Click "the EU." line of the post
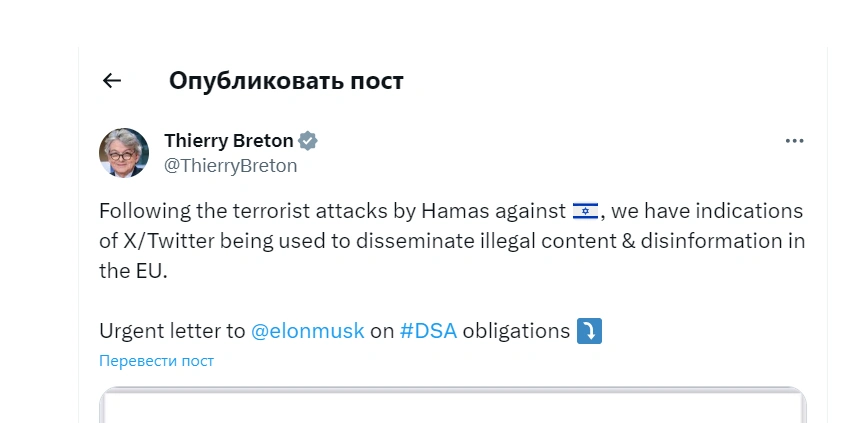This screenshot has height=423, width=848. tap(132, 271)
